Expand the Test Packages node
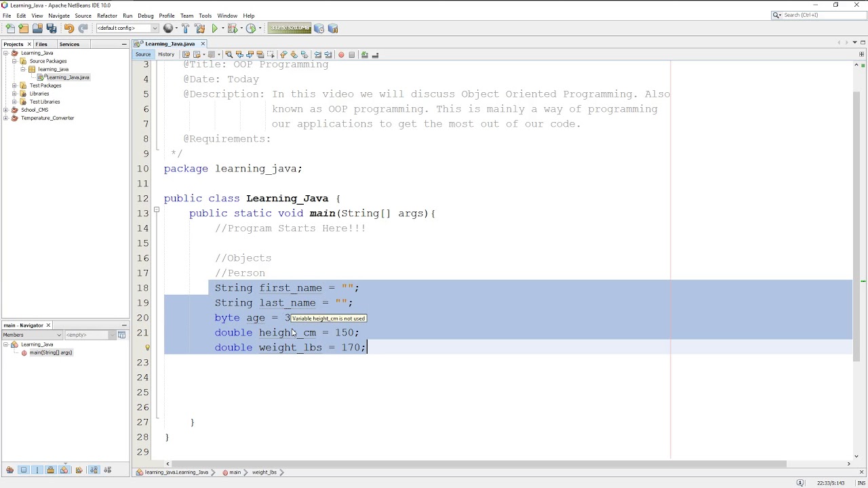 tap(14, 85)
